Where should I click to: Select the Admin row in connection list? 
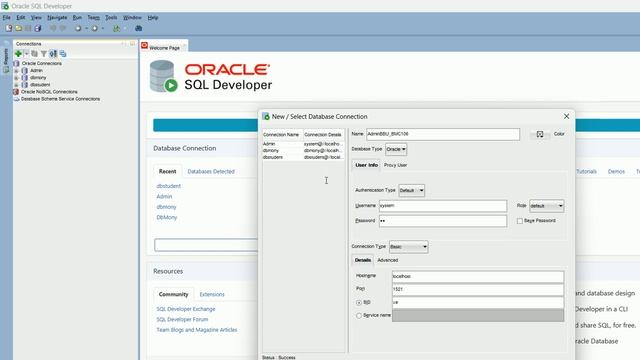[303, 144]
